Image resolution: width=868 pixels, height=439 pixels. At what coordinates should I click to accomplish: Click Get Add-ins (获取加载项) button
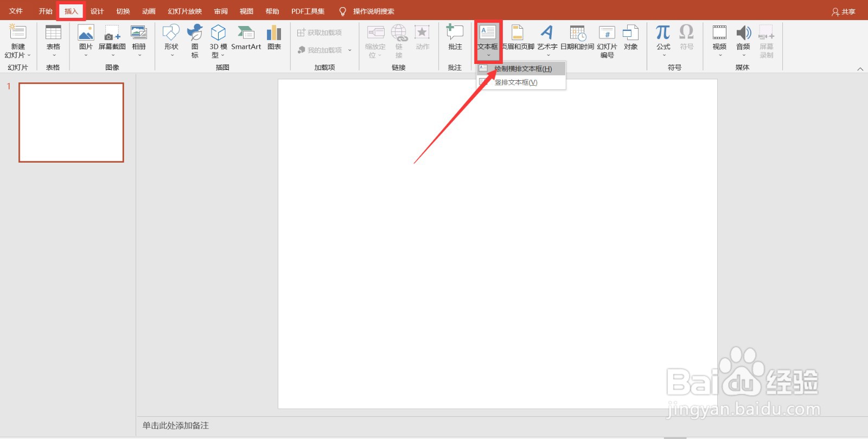[x=320, y=33]
